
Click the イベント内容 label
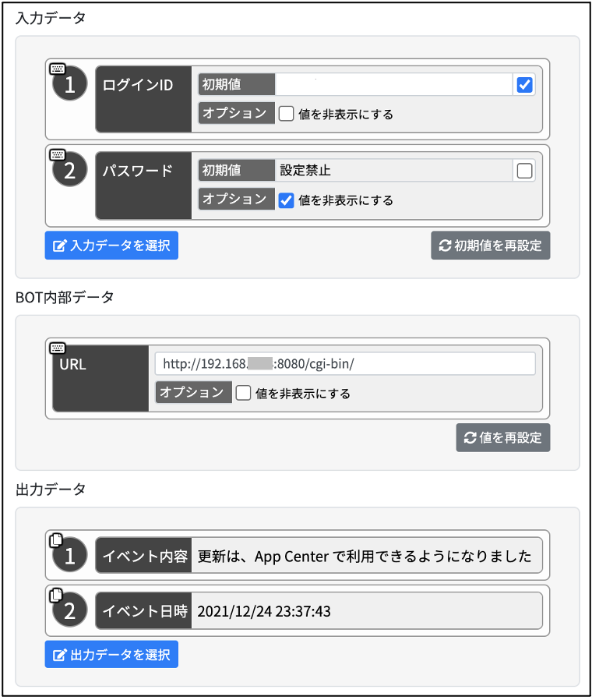[x=145, y=557]
